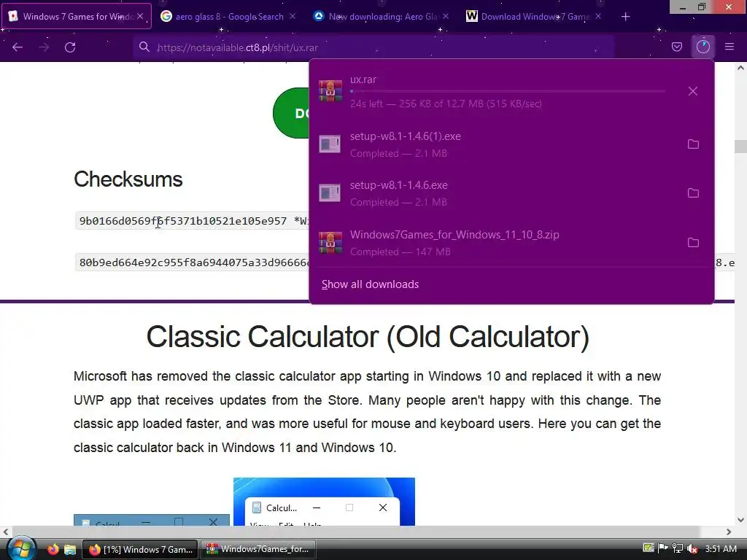
Task: Click the Classic Calculator (Old Calculator) heading
Action: click(x=368, y=337)
